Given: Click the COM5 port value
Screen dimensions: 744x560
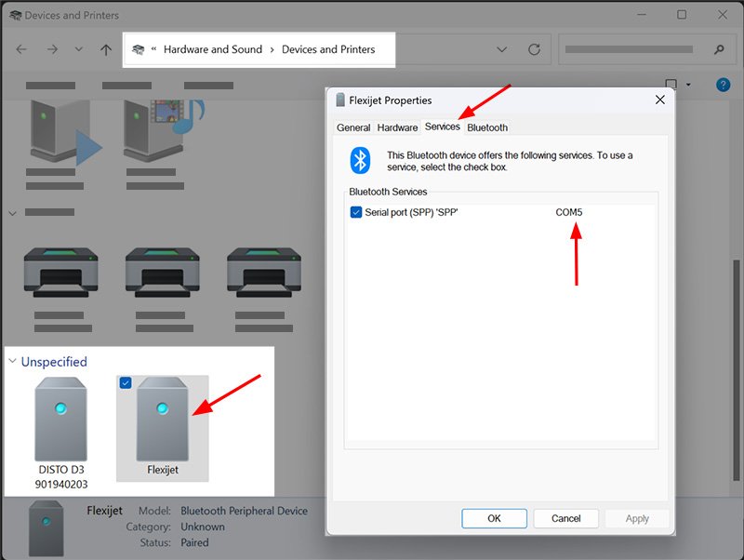Looking at the screenshot, I should (x=568, y=212).
